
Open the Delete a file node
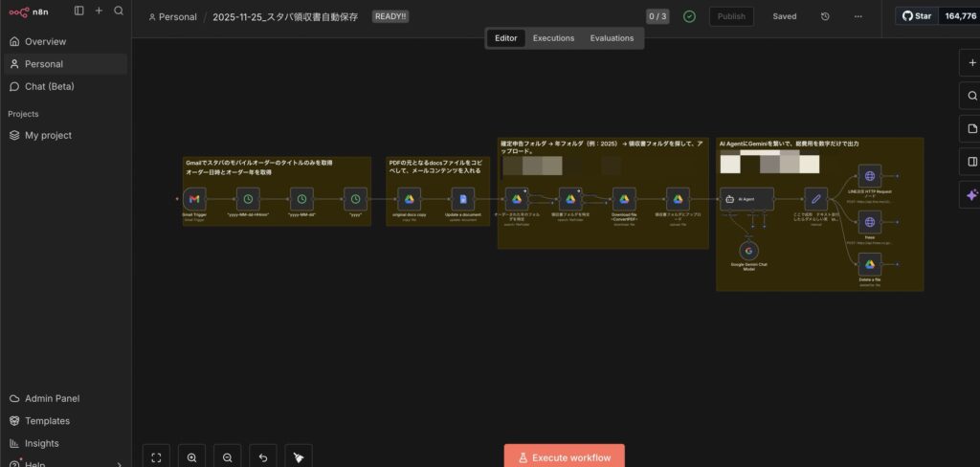[x=870, y=266]
